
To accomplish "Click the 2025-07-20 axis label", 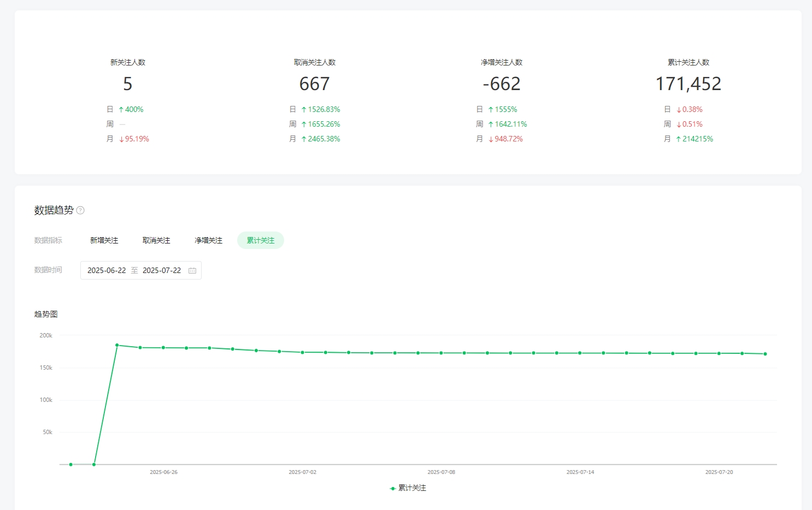I will click(719, 472).
